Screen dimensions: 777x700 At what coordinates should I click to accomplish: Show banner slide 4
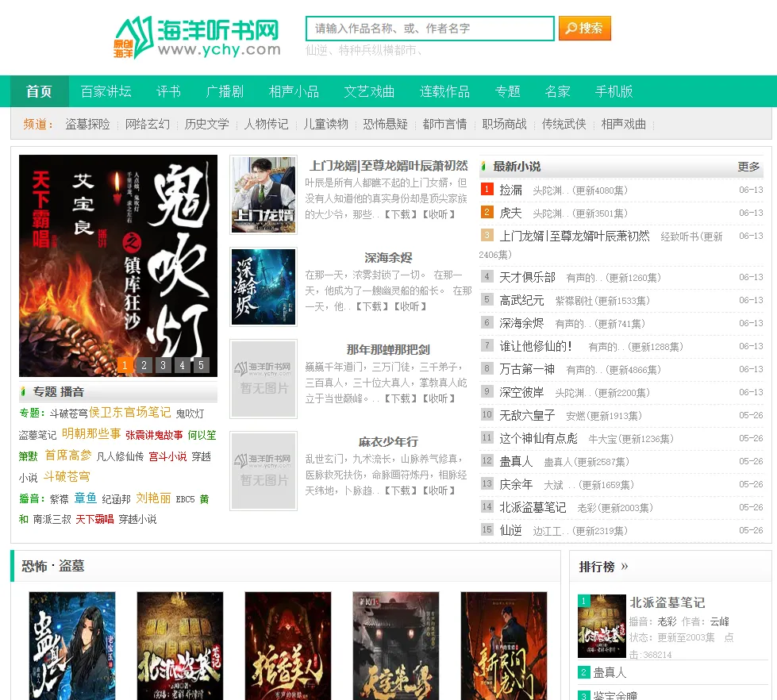[x=182, y=365]
